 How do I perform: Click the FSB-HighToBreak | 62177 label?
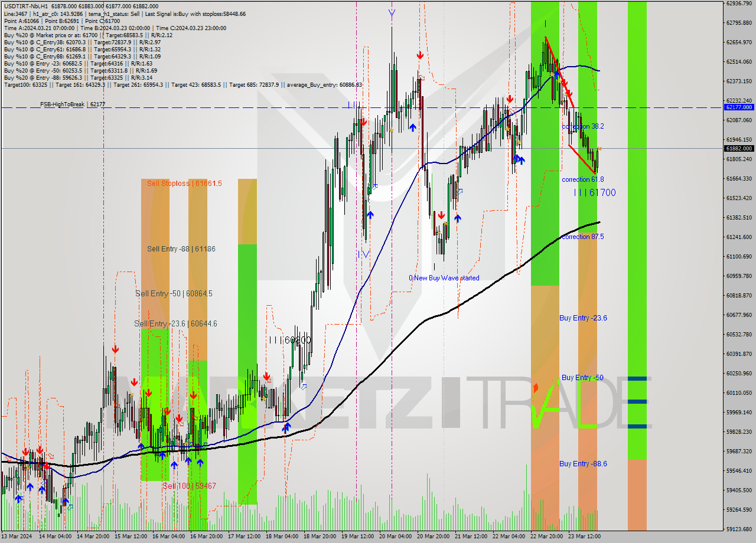[72, 104]
